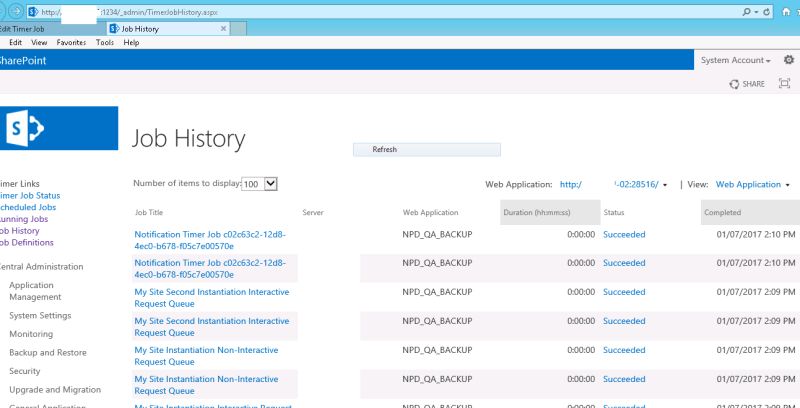Image resolution: width=800 pixels, height=408 pixels.
Task: Click the SharePoint favicon in address bar
Action: pos(33,12)
